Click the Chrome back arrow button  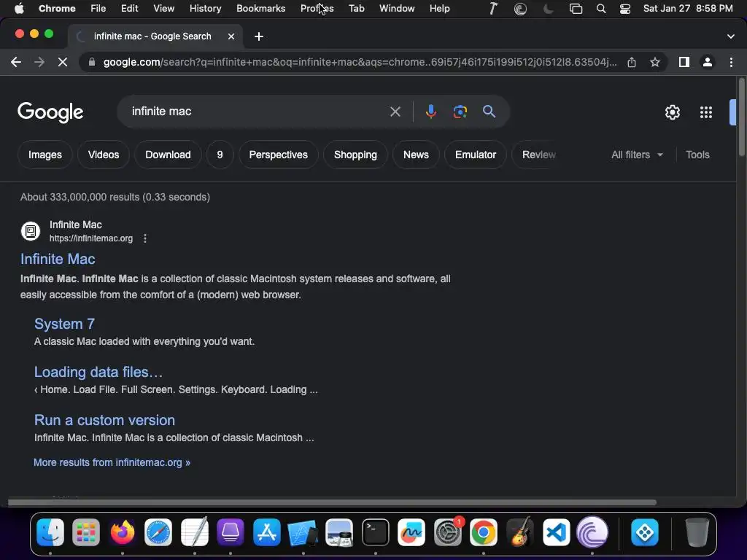(x=16, y=62)
